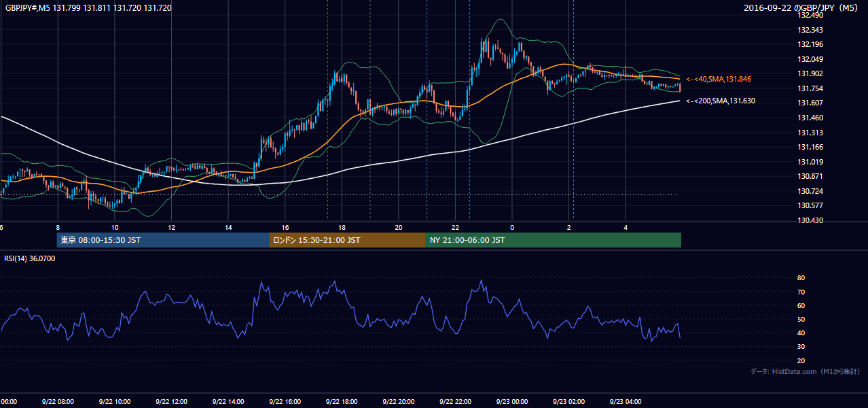The width and height of the screenshot is (868, 408).
Task: Click hour label 20 above session bars
Action: coord(399,228)
